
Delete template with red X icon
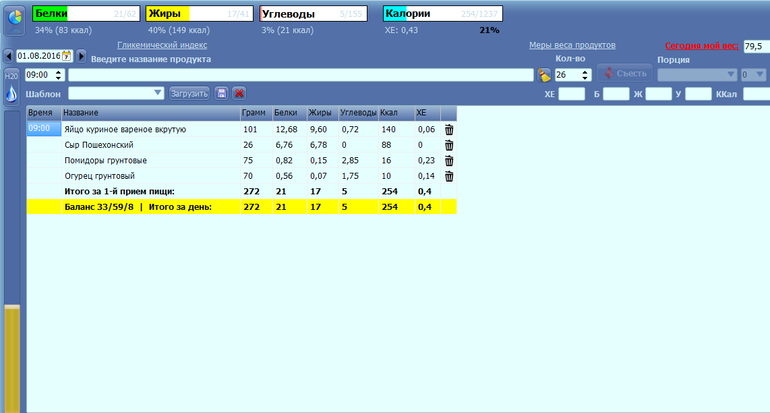pyautogui.click(x=239, y=93)
